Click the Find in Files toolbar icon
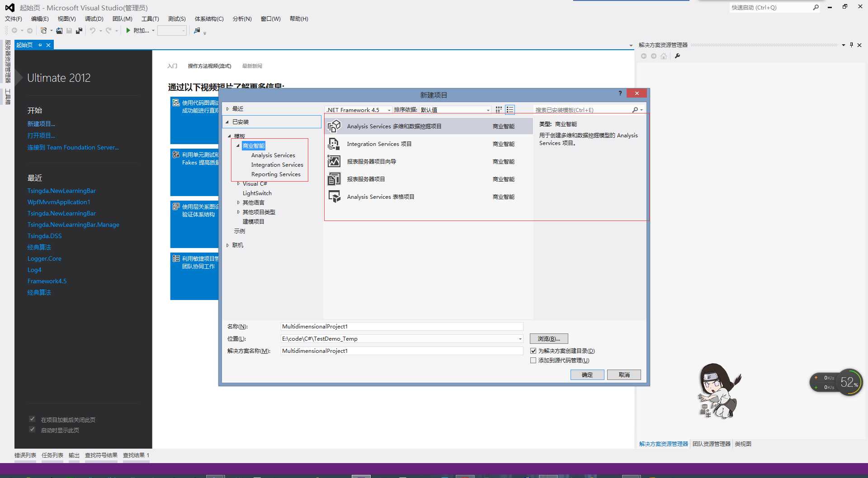Viewport: 868px width, 478px height. (197, 30)
